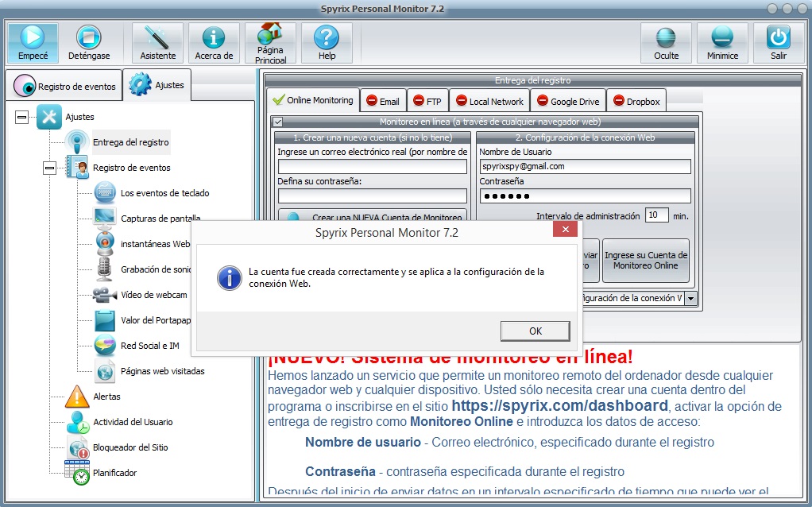
Task: Click the Defina su contraseña input field
Action: (373, 195)
